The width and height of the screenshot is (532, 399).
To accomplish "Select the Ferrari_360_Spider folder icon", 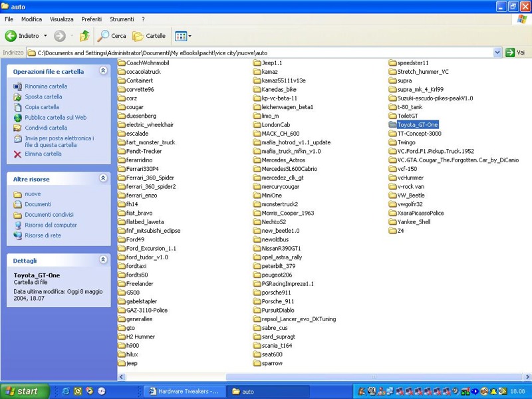I will 122,178.
